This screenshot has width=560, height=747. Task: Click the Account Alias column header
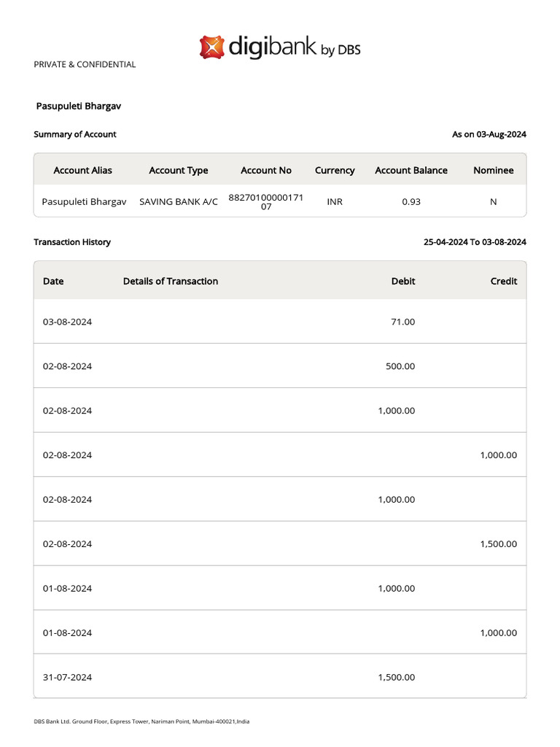pos(83,170)
